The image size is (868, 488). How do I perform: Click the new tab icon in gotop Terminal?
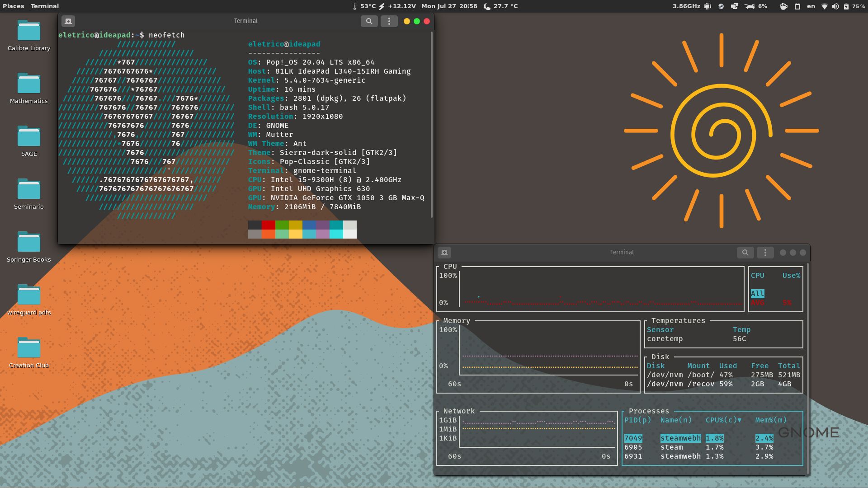coord(444,253)
